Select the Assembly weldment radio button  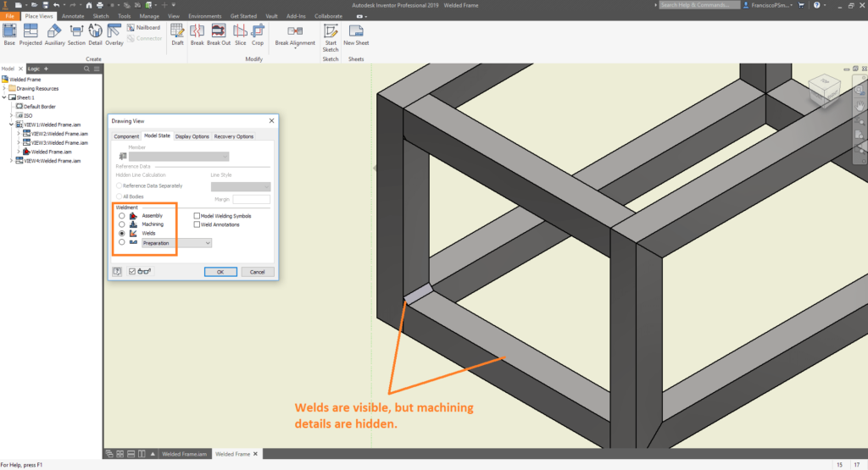(122, 216)
